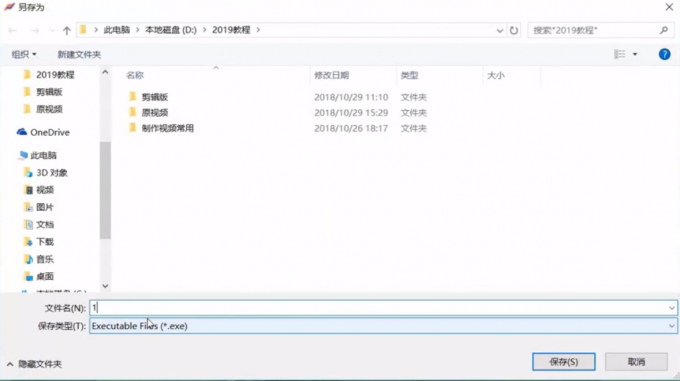Go back with the left arrow

[x=13, y=30]
